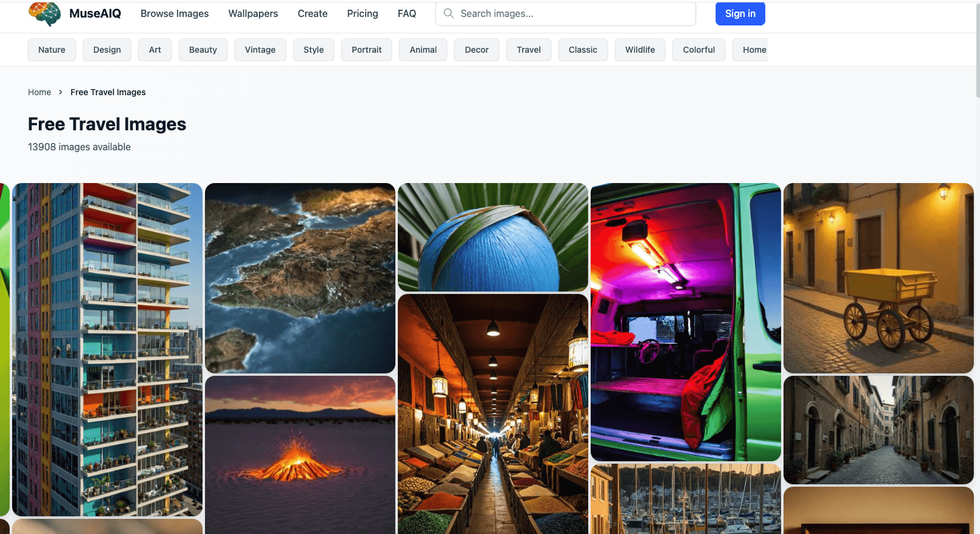Screen dimensions: 980x534
Task: Open the aerial island coastline image
Action: pos(300,278)
